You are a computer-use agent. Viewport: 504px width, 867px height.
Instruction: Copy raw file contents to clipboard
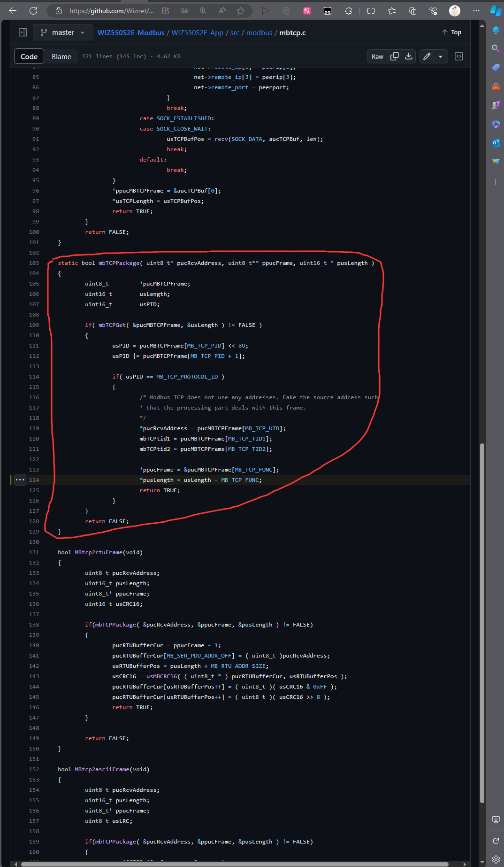[395, 56]
